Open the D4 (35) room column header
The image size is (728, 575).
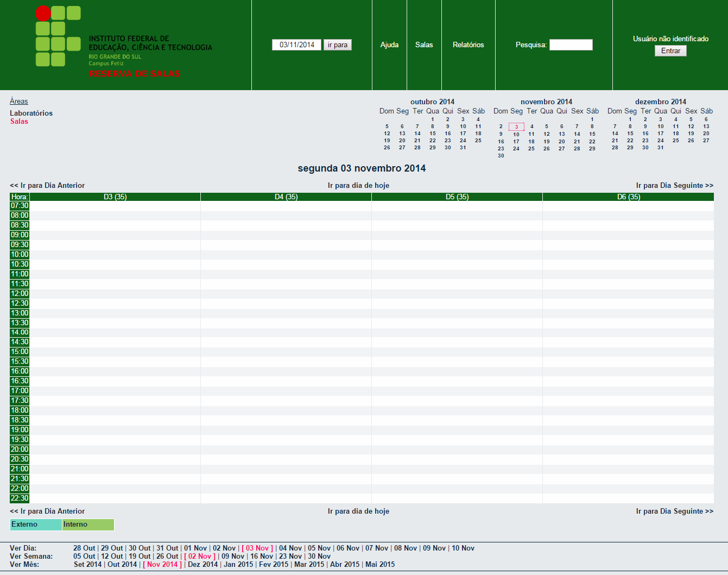286,197
